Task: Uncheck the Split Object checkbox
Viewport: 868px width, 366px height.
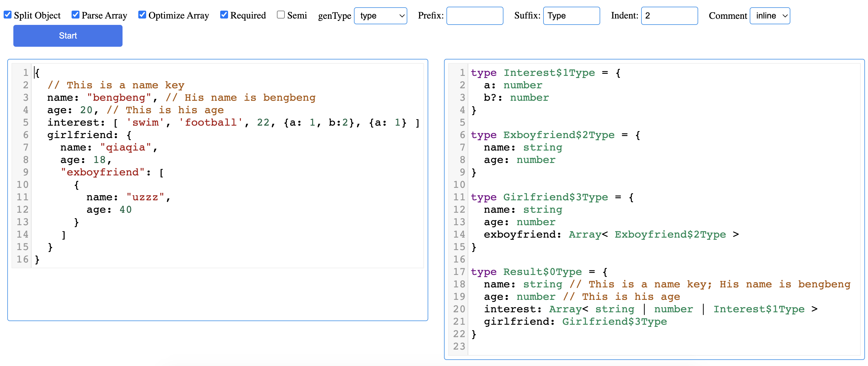Action: pyautogui.click(x=8, y=15)
